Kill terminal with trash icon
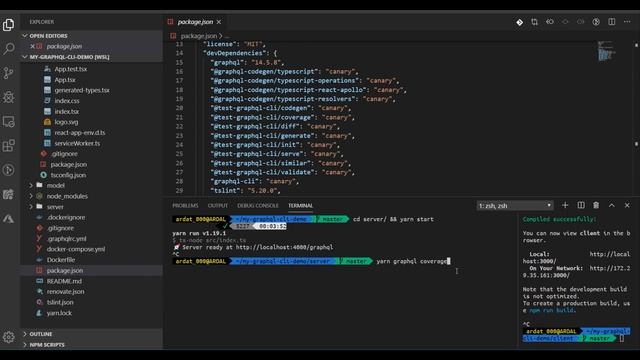 point(596,205)
